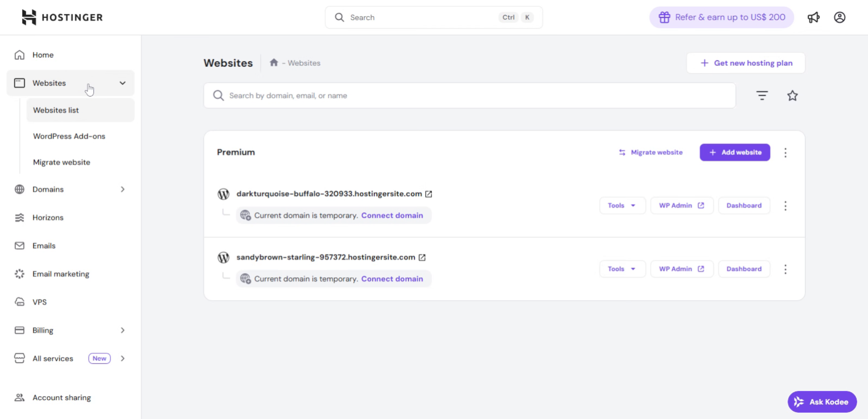The image size is (868, 419).
Task: Open the Email marketing sidebar icon
Action: coord(19,274)
